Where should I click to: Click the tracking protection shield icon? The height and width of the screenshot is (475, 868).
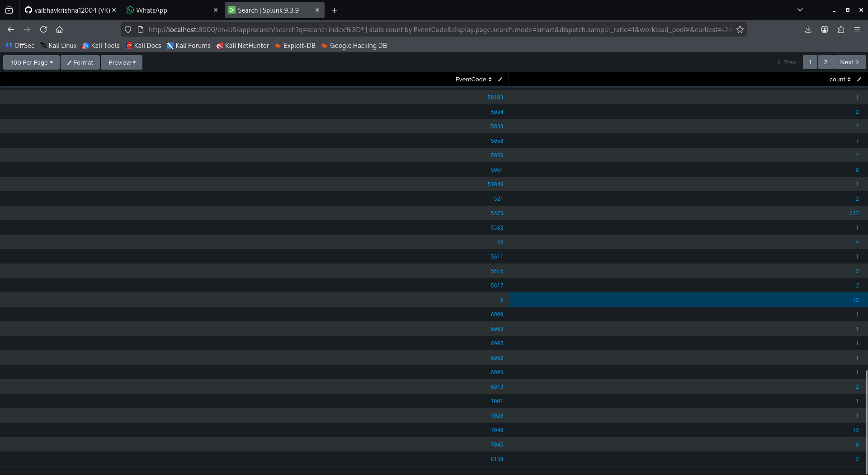click(128, 29)
